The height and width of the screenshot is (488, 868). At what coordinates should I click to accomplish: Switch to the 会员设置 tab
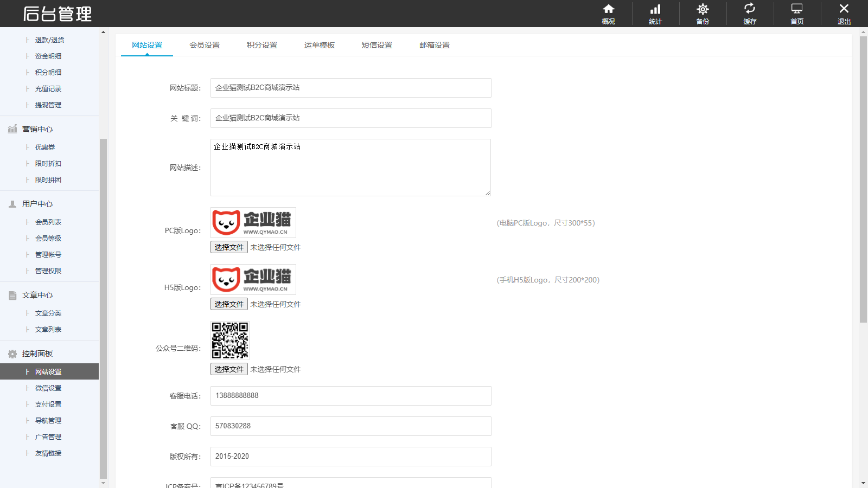205,45
